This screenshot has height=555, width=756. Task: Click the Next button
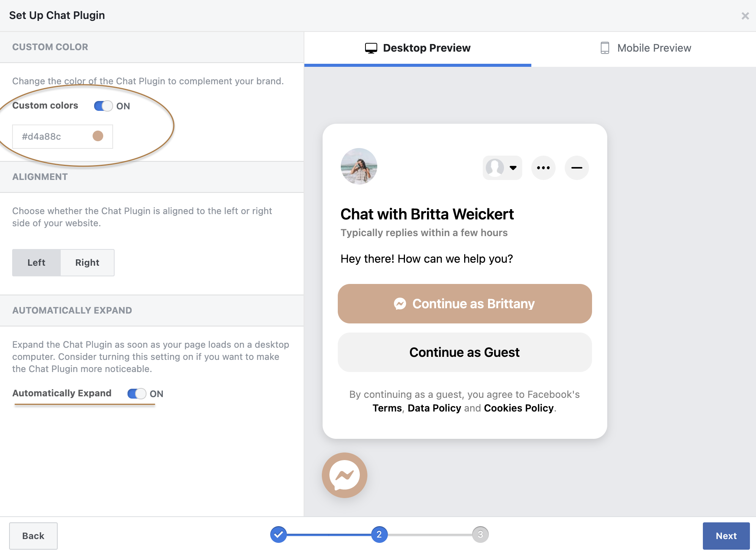(x=726, y=536)
